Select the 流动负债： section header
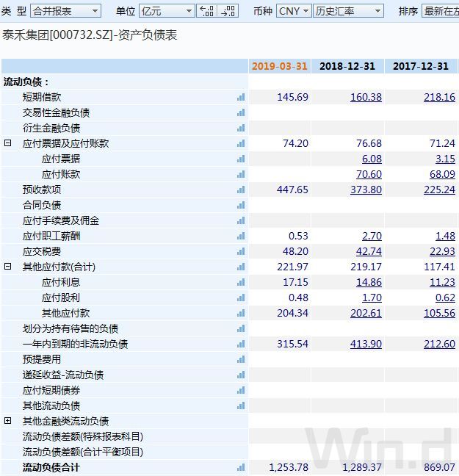Viewport: 459px width, 476px height. [26, 82]
